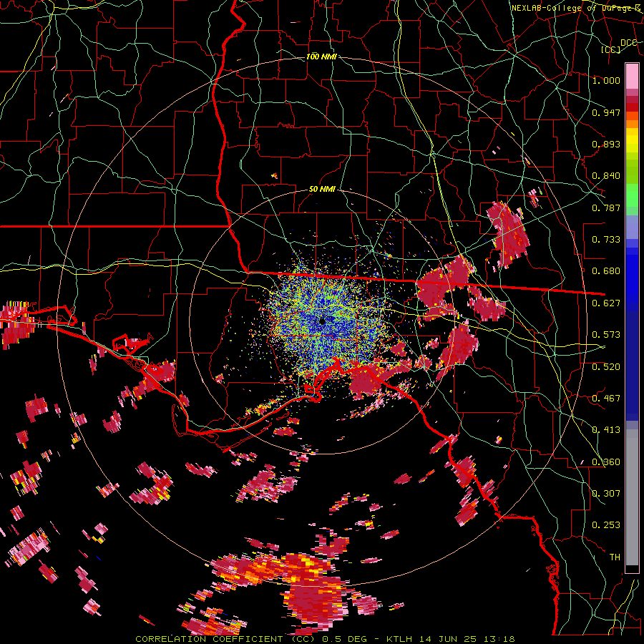Click the 50 NMI range ring label
644x644 pixels.
point(322,190)
